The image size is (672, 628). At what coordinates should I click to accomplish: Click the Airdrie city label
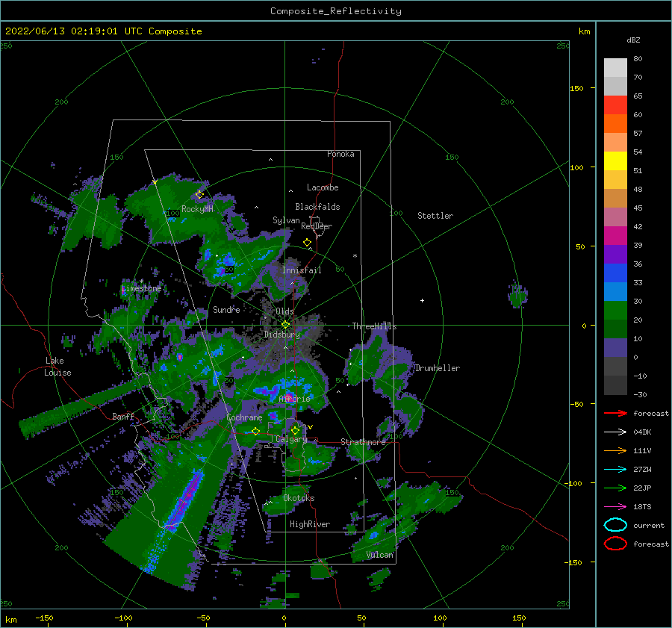click(294, 399)
